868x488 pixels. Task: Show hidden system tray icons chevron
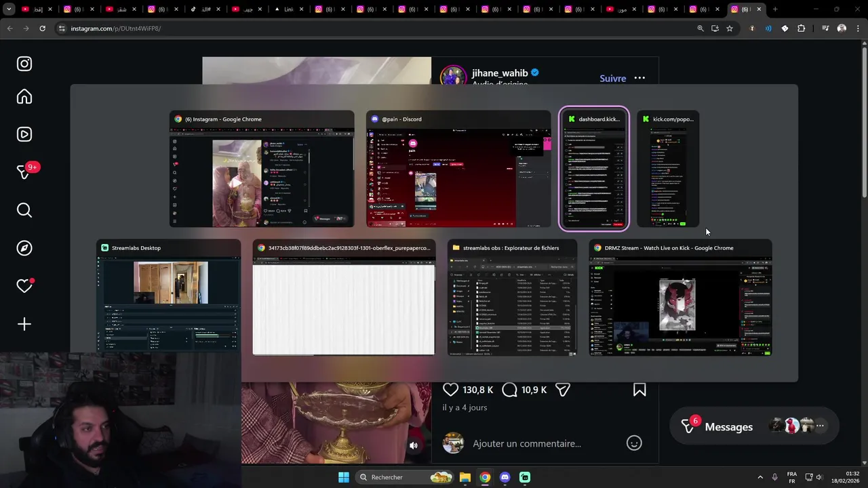click(759, 477)
